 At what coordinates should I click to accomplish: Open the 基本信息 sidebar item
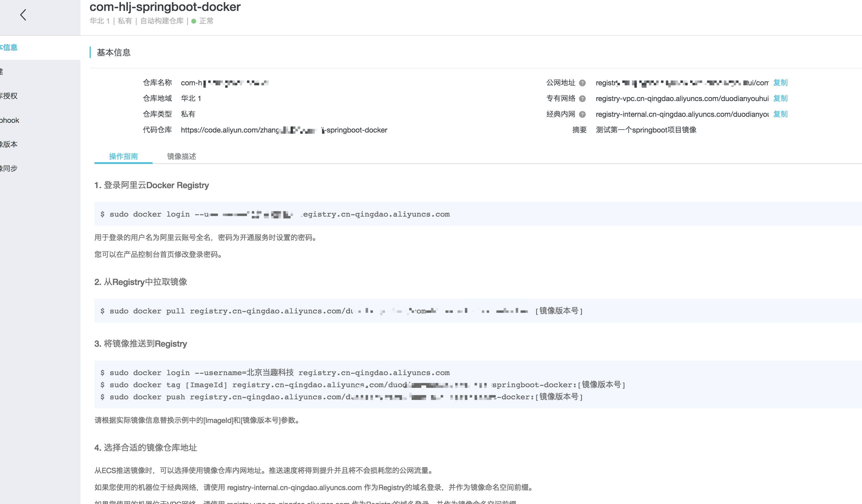(10, 47)
